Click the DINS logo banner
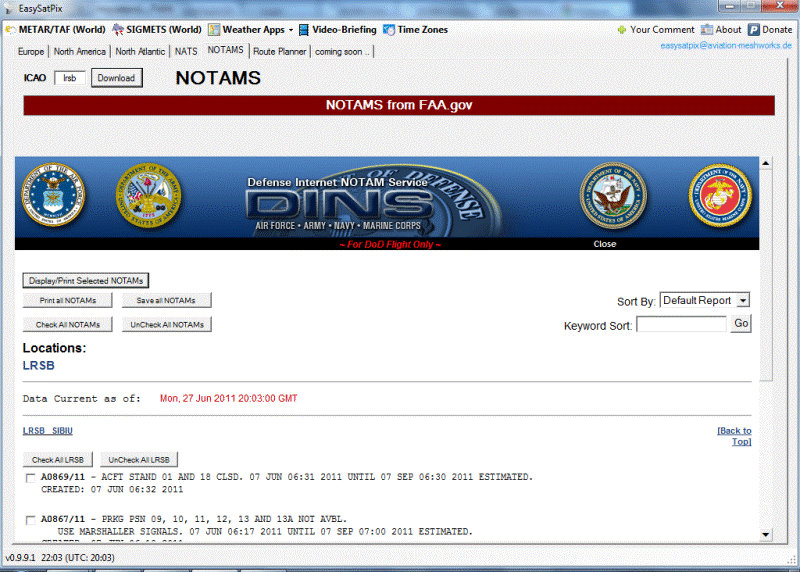Viewport: 800px width, 572px height. pyautogui.click(x=341, y=203)
